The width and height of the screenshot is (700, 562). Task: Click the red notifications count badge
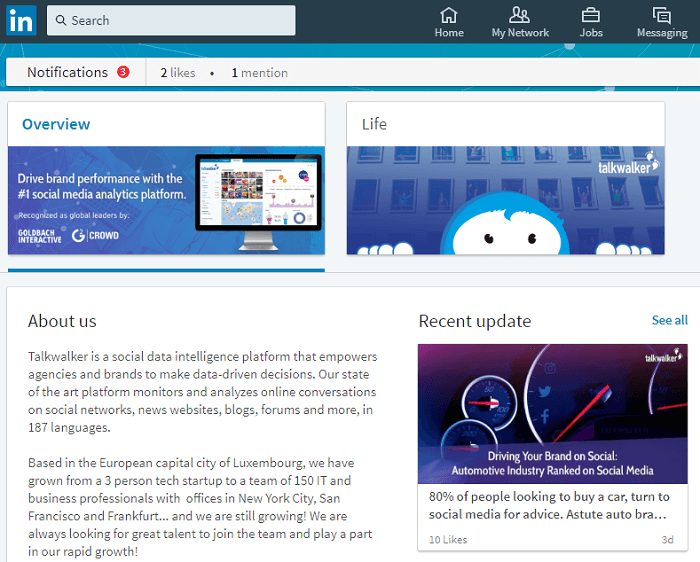[x=123, y=71]
